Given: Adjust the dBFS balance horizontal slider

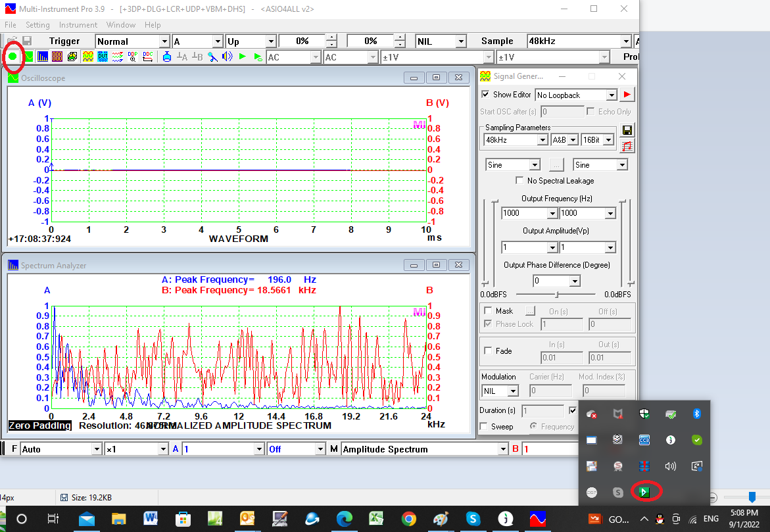Looking at the screenshot, I should pos(556,294).
